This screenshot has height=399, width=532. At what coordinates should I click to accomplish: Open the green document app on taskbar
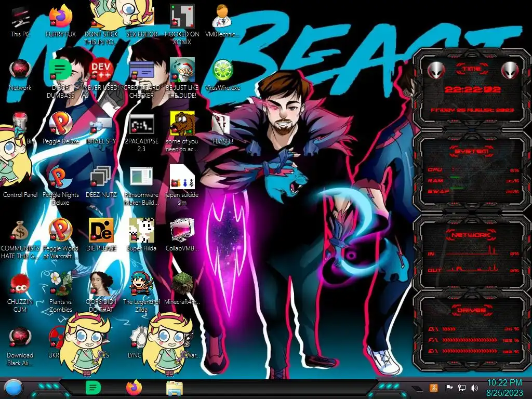[x=93, y=388]
